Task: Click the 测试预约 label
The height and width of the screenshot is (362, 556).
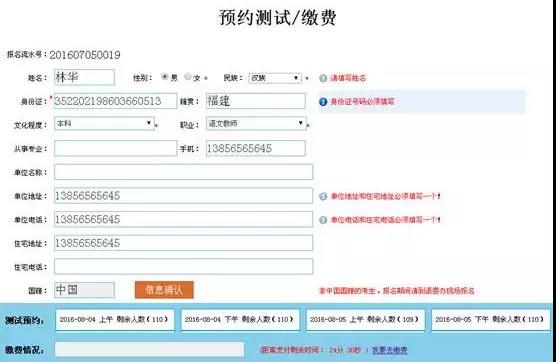Action: [x=24, y=320]
